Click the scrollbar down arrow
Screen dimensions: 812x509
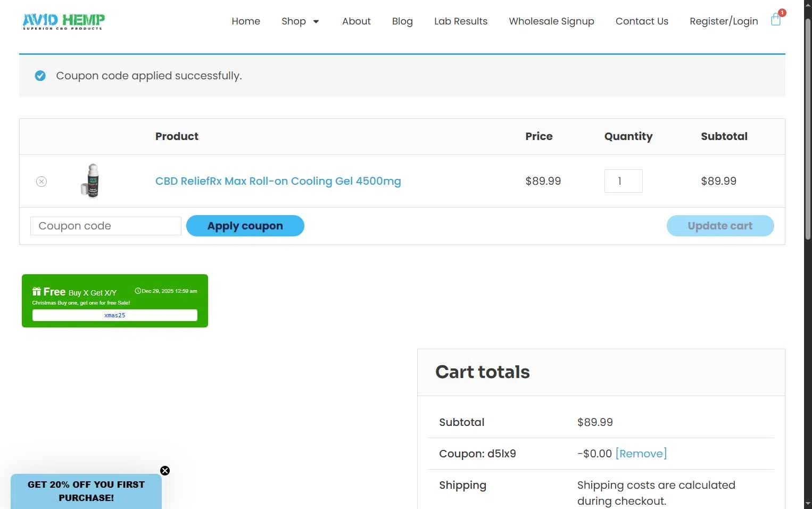[808, 503]
